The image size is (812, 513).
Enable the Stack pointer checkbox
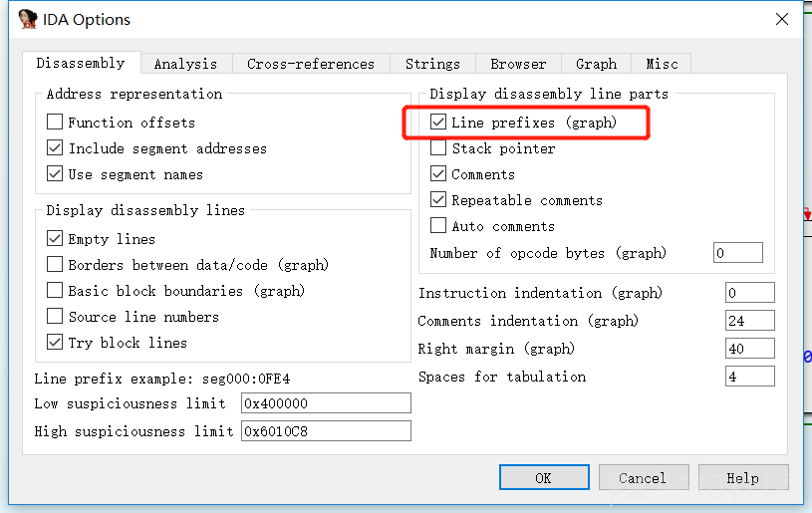point(438,148)
